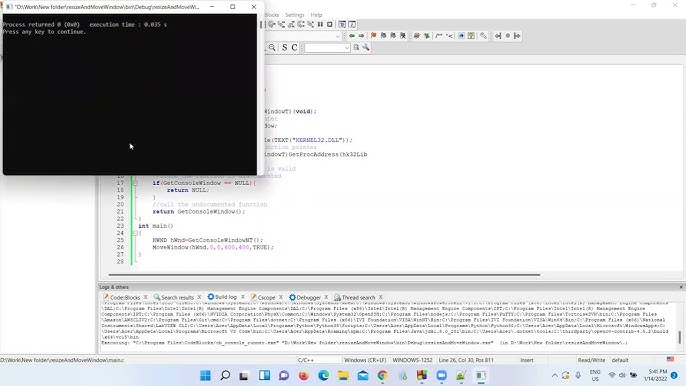Click the search options wrench icon
Screen dimensions: 686x386
(x=366, y=47)
